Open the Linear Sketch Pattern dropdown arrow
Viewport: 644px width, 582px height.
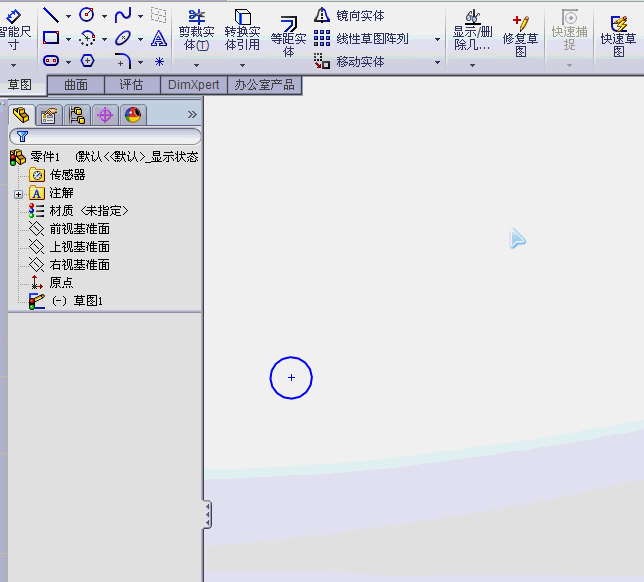[x=437, y=39]
